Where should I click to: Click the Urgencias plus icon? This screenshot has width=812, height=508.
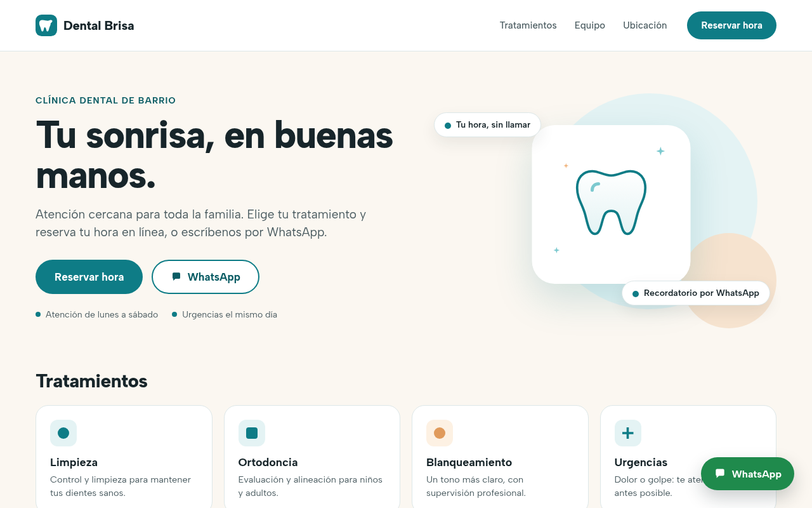(628, 433)
